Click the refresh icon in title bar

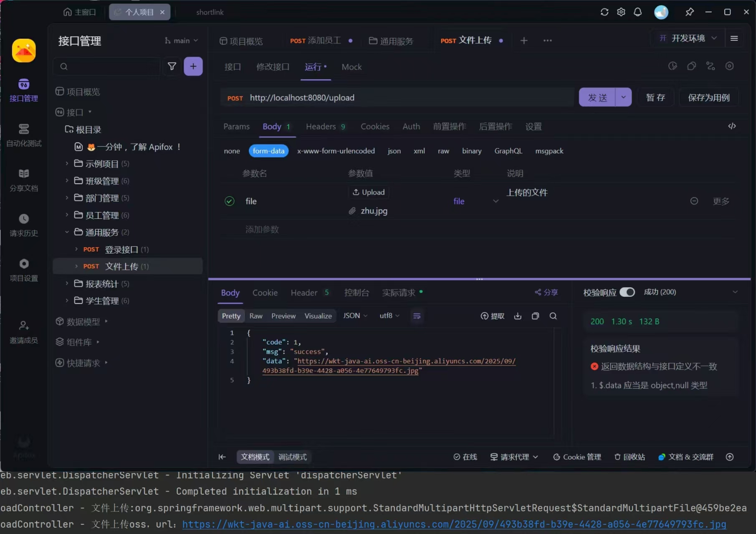604,12
